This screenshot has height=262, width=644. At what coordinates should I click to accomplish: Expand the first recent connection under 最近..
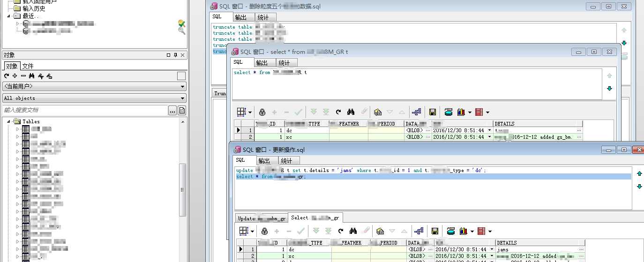click(18, 23)
